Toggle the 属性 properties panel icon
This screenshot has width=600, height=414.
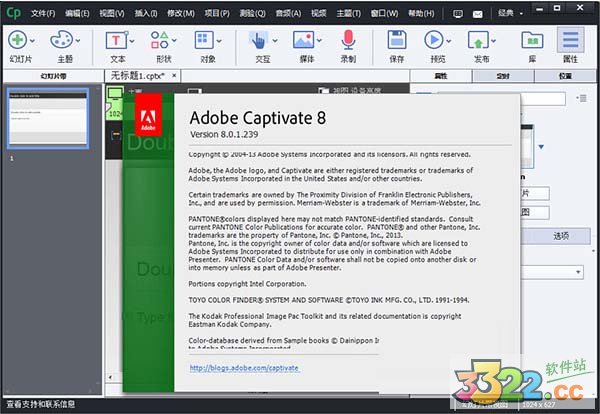coord(570,40)
